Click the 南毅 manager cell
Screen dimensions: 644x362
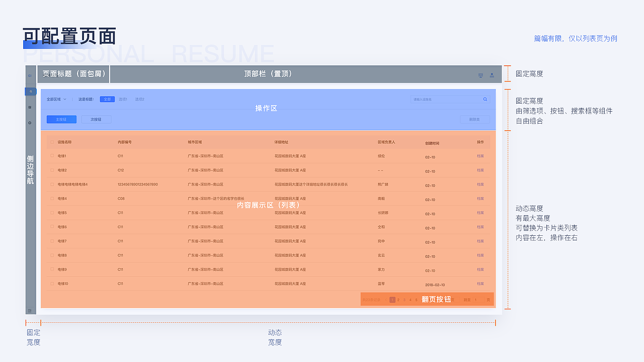click(x=381, y=198)
